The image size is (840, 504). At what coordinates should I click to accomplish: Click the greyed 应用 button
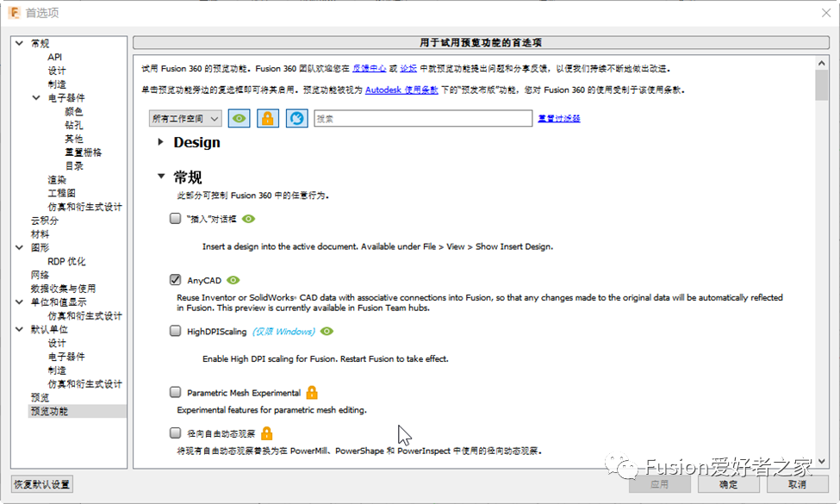point(659,484)
